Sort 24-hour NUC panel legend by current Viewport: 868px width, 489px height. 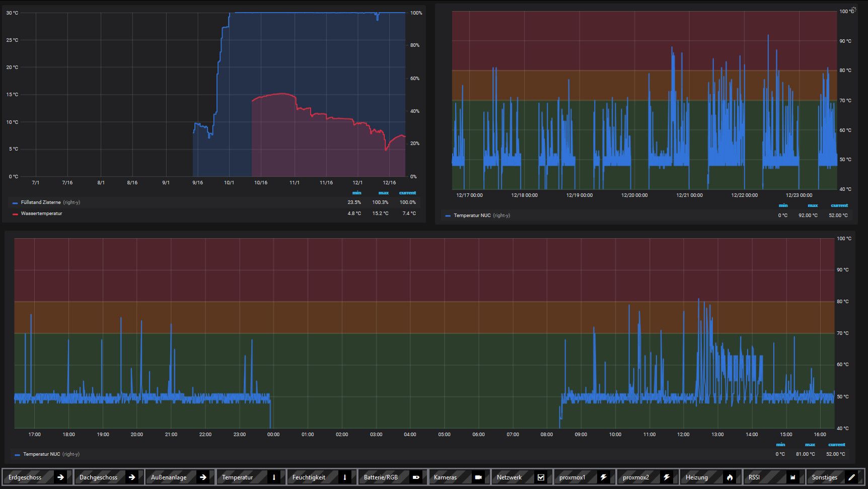[x=837, y=445]
